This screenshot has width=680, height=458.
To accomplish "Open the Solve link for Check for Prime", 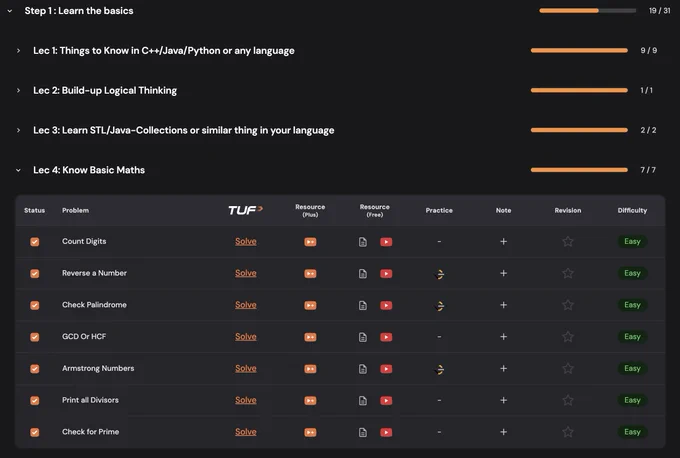I will click(x=246, y=432).
